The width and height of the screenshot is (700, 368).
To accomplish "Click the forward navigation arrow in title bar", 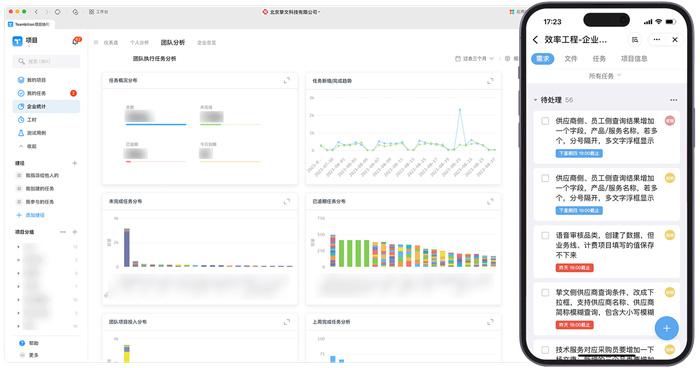I will point(46,12).
